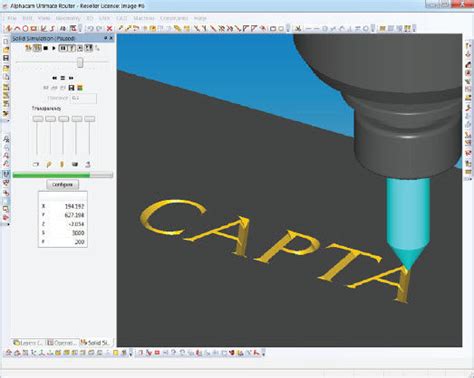
Task: Switch to the Layers tab
Action: click(28, 342)
